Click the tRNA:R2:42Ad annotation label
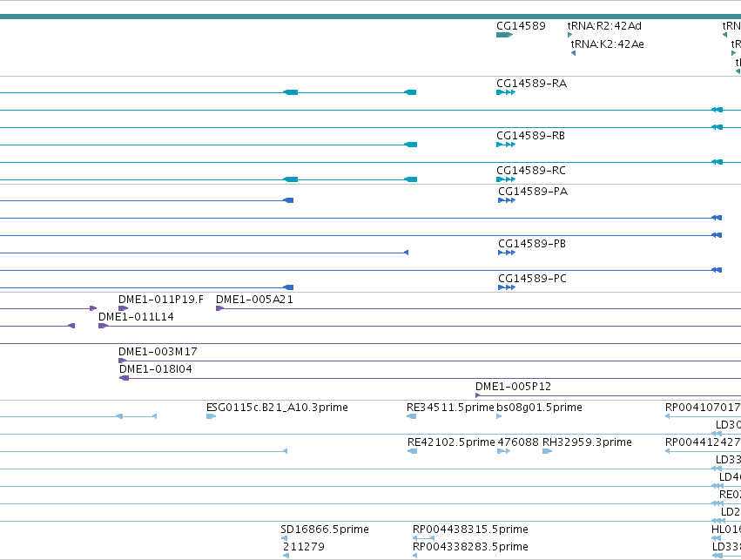Screen dimensions: 741x560 coord(604,26)
